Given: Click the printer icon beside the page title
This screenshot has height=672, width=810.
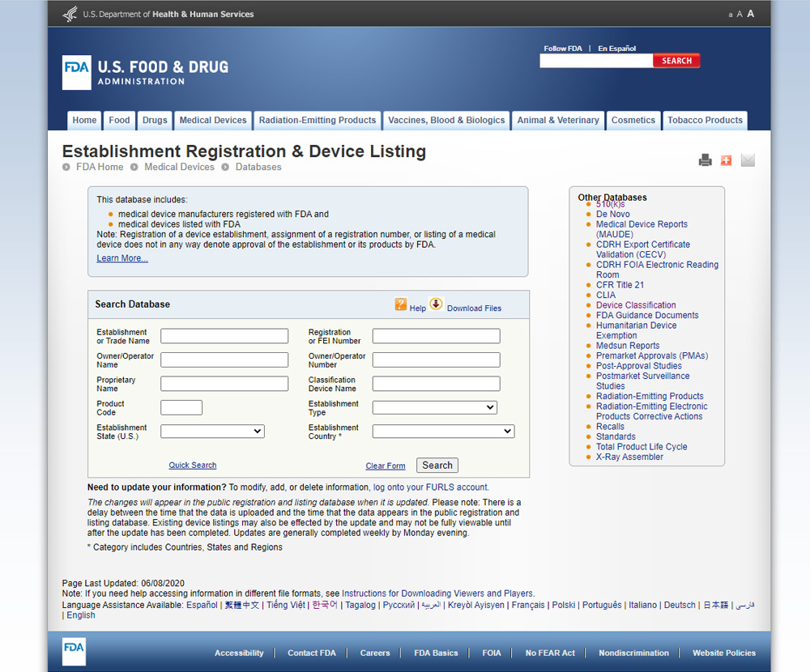Looking at the screenshot, I should click(x=706, y=160).
